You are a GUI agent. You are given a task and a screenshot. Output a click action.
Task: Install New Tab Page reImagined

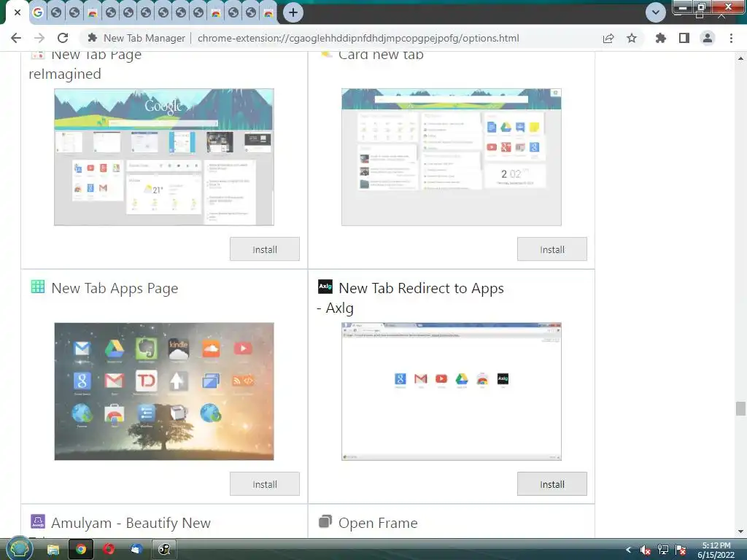click(x=264, y=249)
